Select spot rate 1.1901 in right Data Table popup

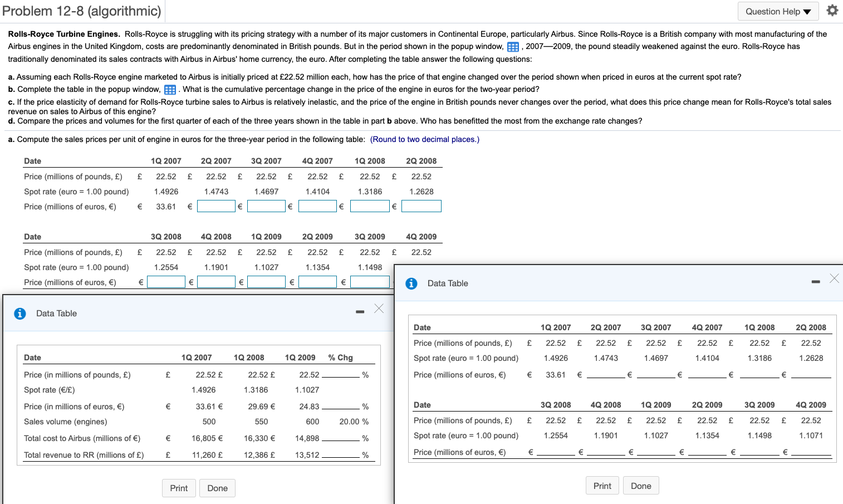coord(606,436)
